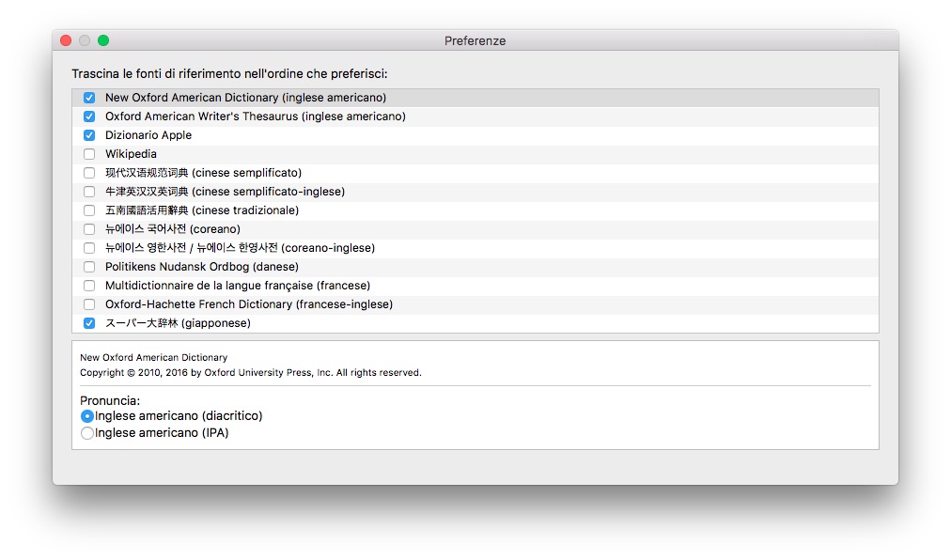Select the Multidictionnaire (francese) row label
This screenshot has width=951, height=560.
tap(238, 286)
